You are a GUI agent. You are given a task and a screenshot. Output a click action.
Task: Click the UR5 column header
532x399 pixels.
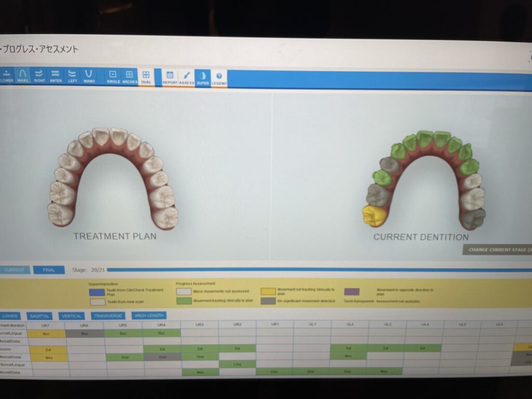123,325
